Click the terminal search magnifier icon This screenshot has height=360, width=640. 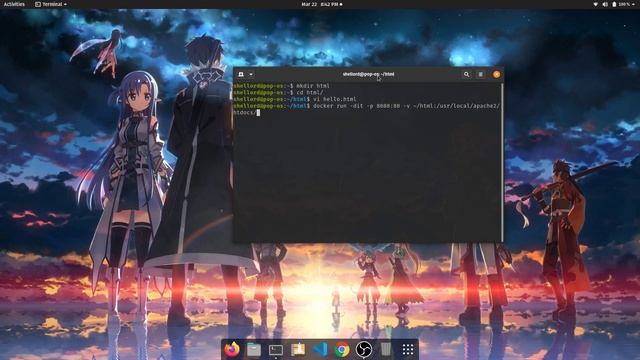(466, 74)
